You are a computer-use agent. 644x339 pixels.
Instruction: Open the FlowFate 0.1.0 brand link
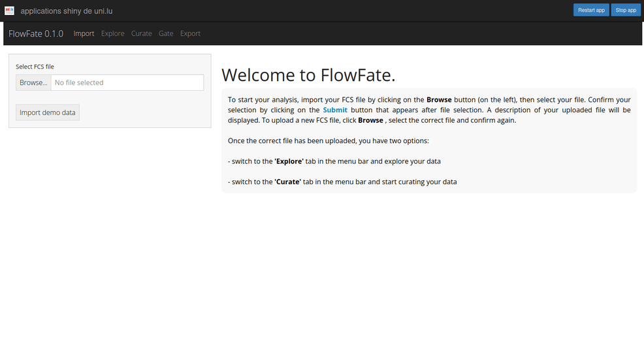tap(36, 34)
